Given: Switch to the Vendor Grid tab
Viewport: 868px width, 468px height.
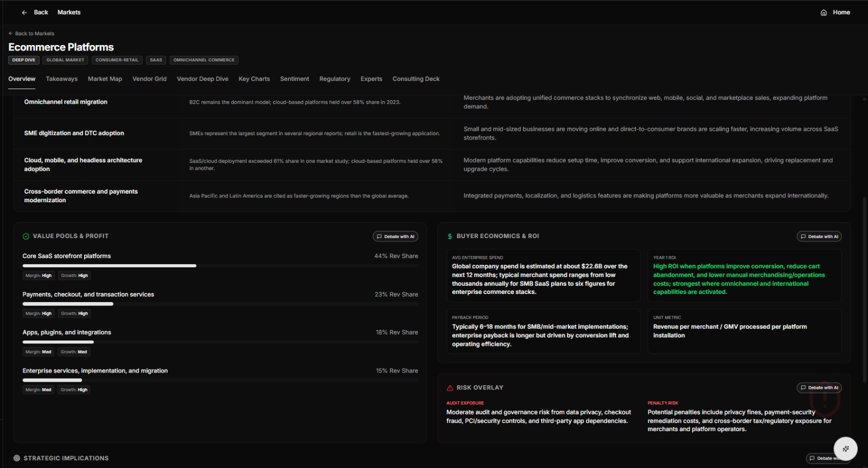Looking at the screenshot, I should (x=149, y=79).
